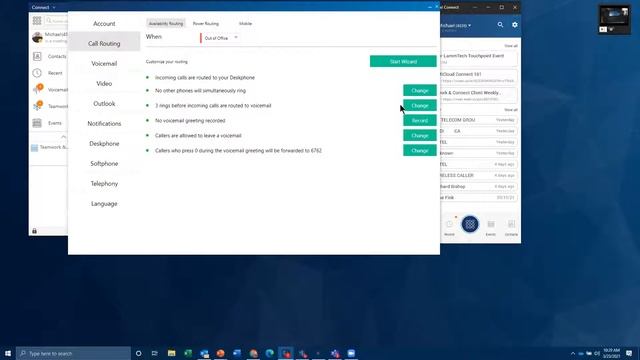Click the taskbar clock and date
This screenshot has height=360, width=640.
point(611,353)
